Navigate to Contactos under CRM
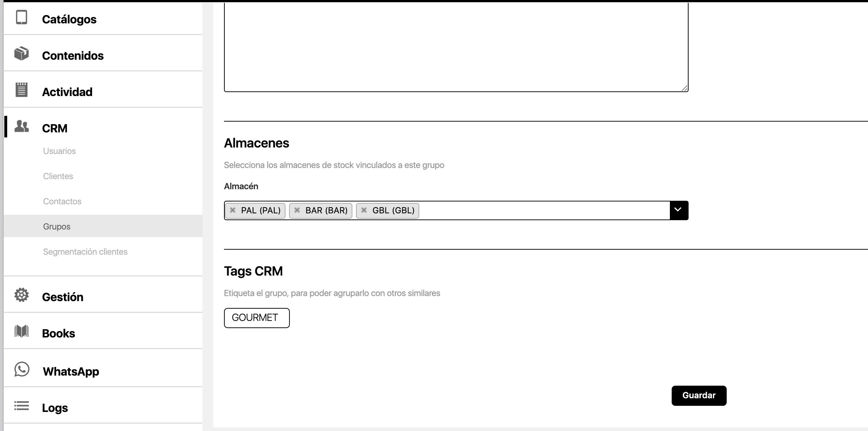Screen dimensions: 868x431 pyautogui.click(x=63, y=201)
